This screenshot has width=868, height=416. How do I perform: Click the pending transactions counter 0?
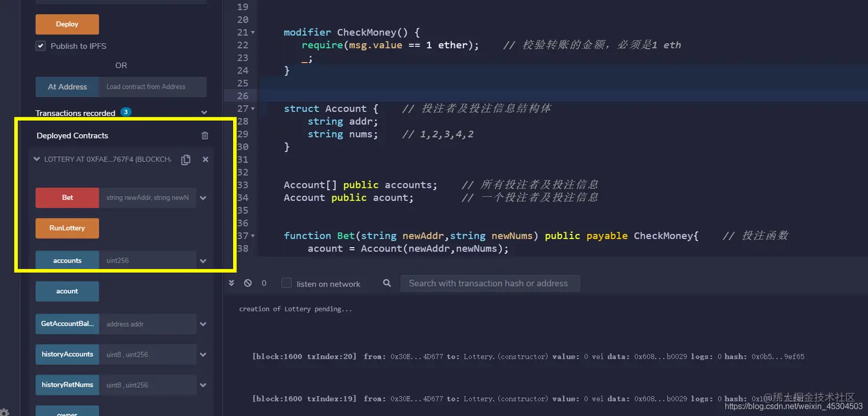pyautogui.click(x=264, y=283)
